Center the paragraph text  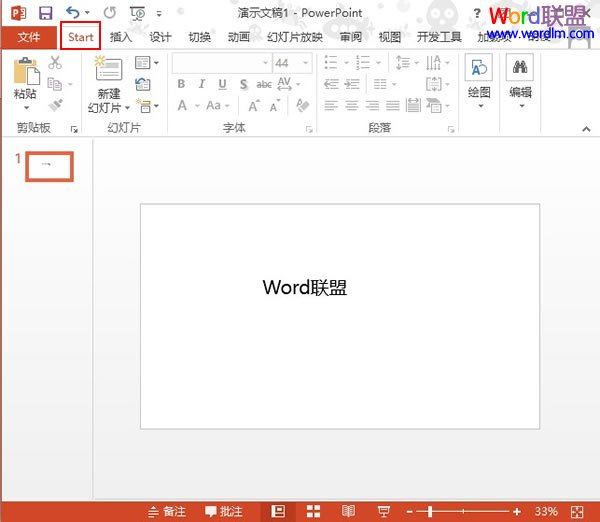(352, 105)
